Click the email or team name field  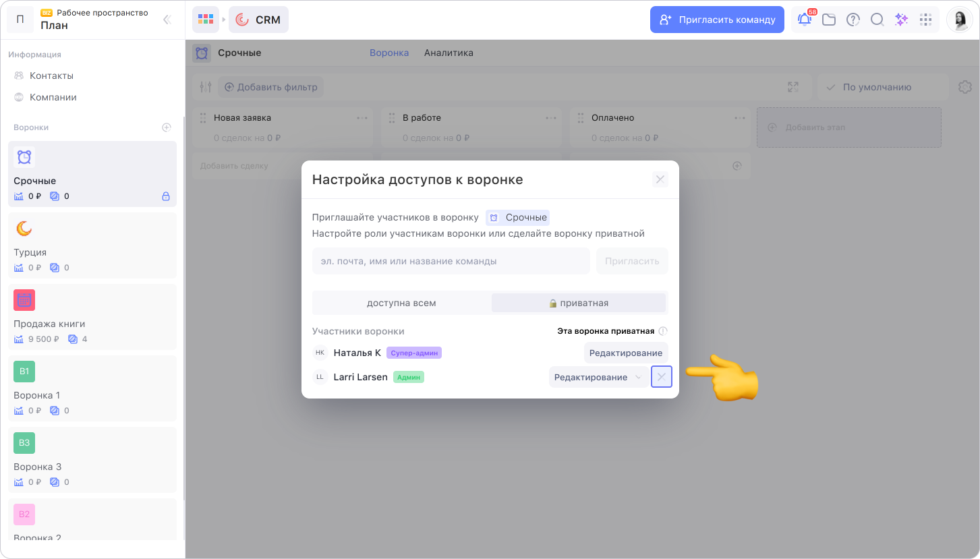point(451,261)
